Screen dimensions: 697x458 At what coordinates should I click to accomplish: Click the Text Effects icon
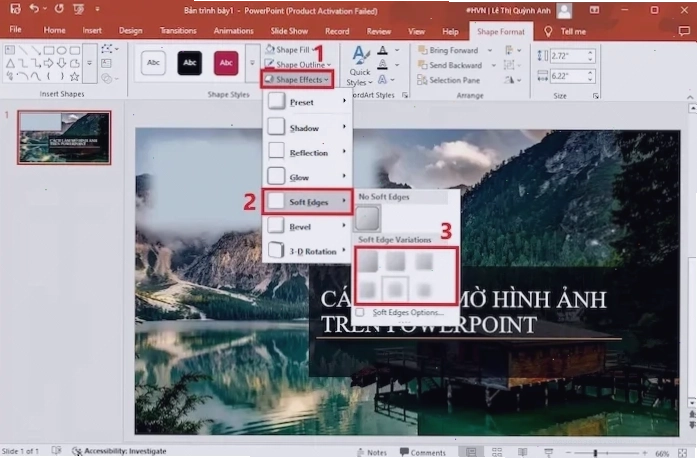pos(382,80)
